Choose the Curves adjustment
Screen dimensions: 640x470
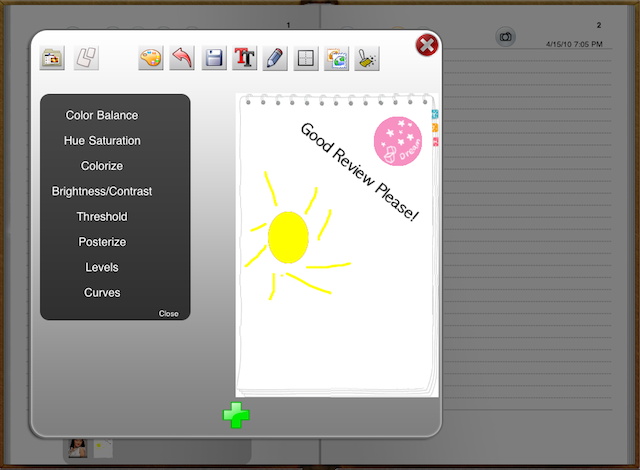click(102, 293)
